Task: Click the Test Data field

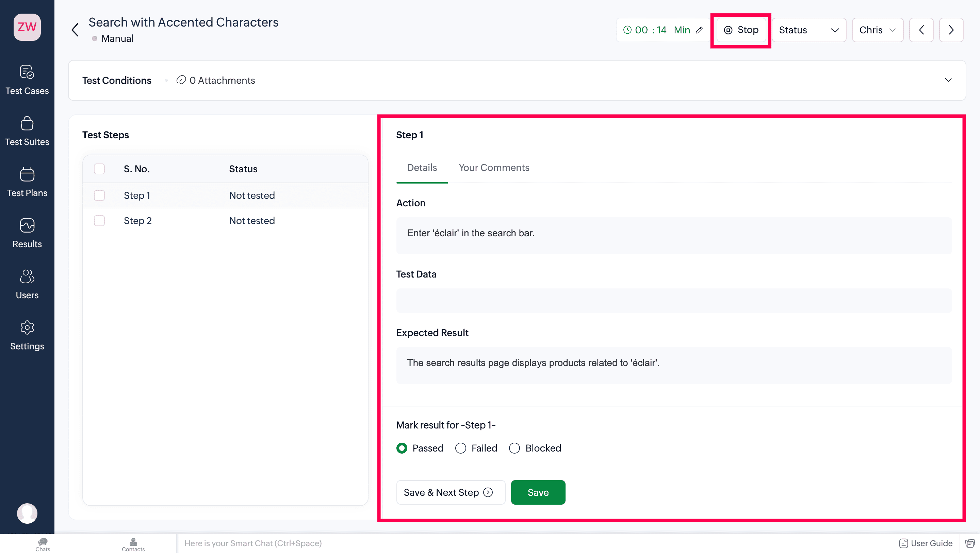Action: [x=674, y=300]
